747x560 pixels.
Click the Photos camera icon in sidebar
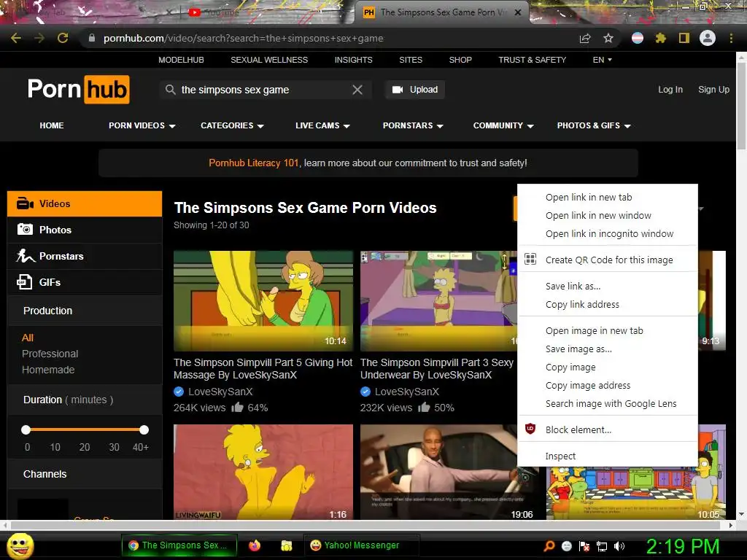25,230
